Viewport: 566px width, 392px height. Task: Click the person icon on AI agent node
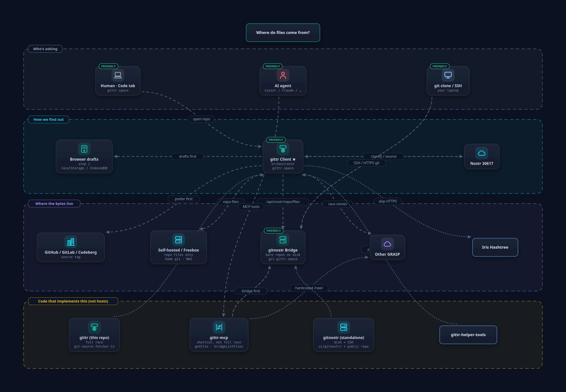(283, 75)
